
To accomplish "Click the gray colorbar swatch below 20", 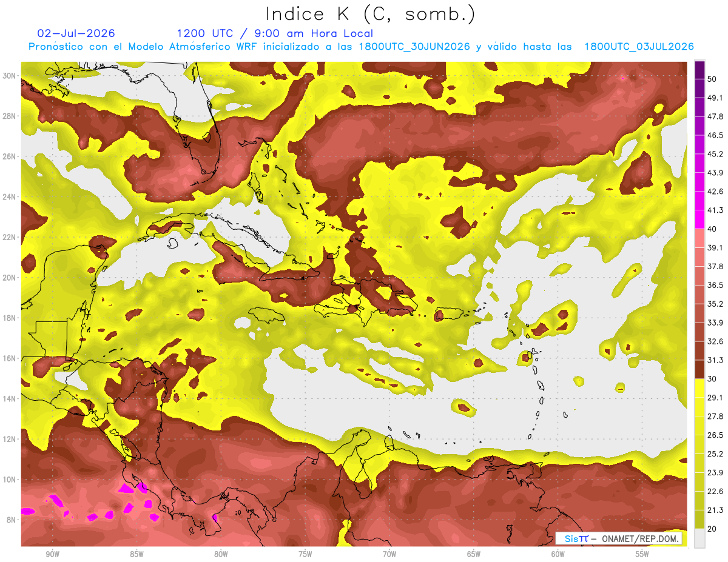I will click(x=699, y=538).
